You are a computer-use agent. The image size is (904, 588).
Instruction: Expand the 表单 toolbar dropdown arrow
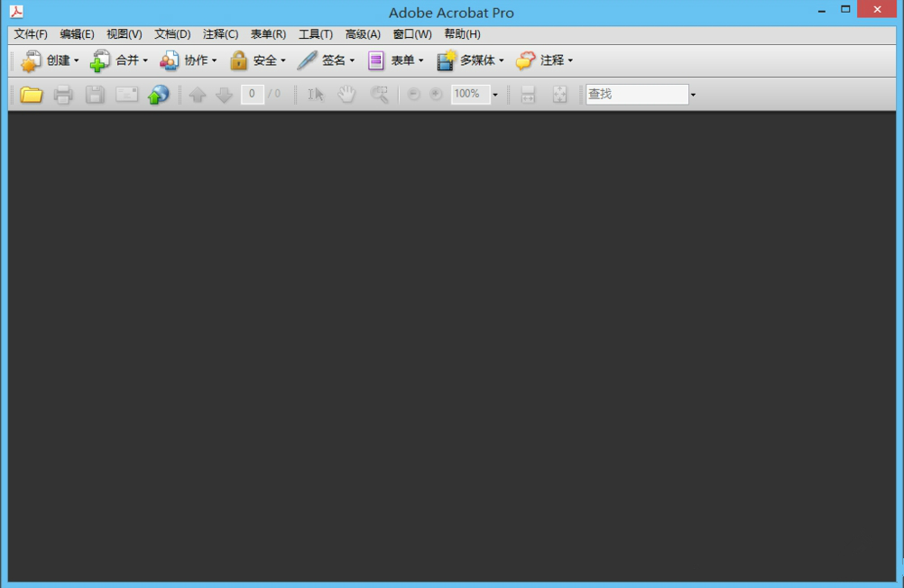tap(420, 60)
